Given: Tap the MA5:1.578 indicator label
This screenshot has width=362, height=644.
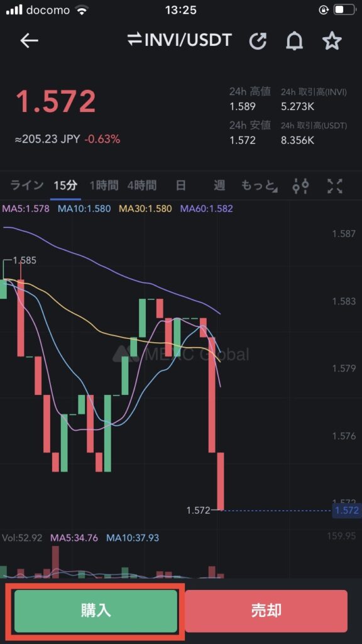Looking at the screenshot, I should 26,209.
